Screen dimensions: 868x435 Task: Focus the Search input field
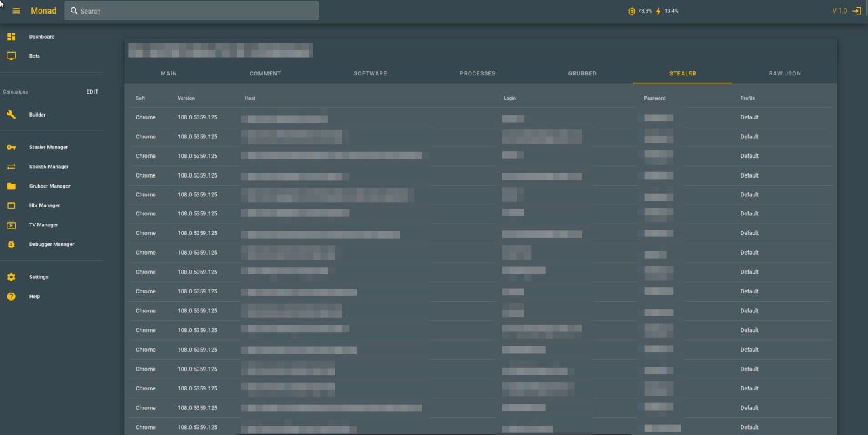tap(191, 11)
